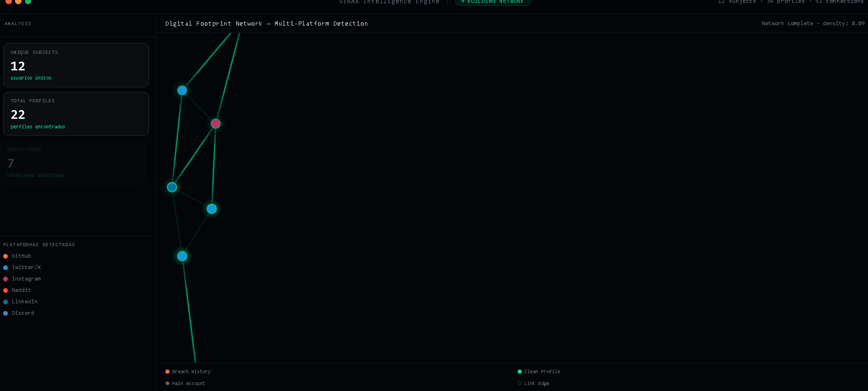Select Reddit in detected platforms list
Screen dimensions: 868x391
[x=21, y=291]
